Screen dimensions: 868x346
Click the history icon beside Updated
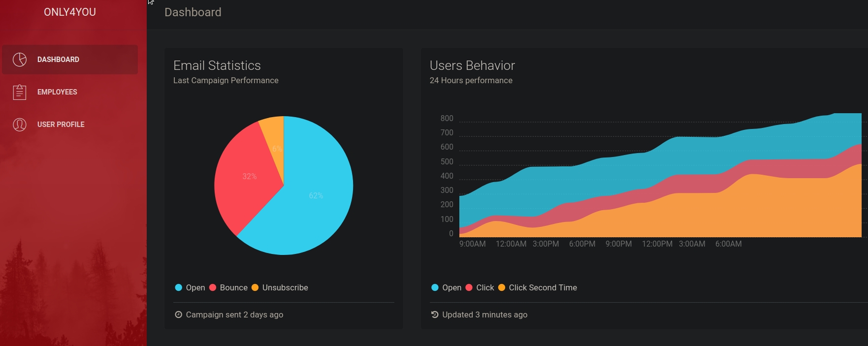tap(435, 315)
